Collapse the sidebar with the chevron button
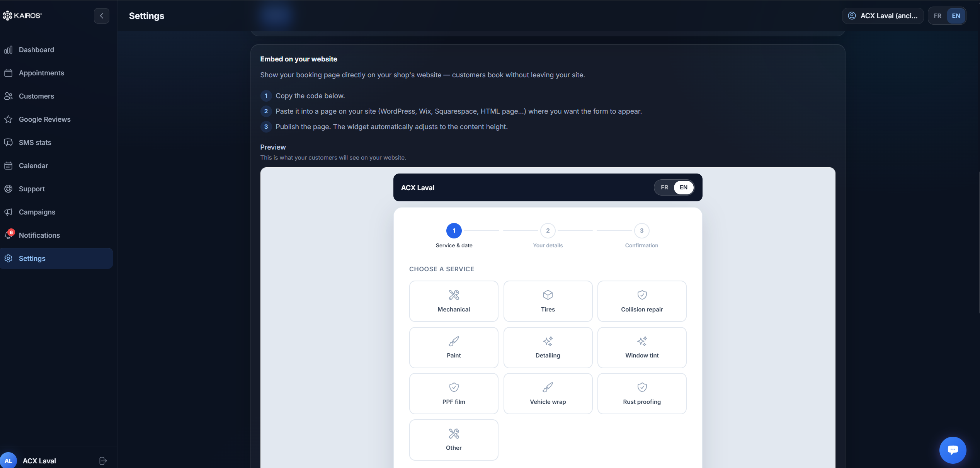 click(x=102, y=16)
